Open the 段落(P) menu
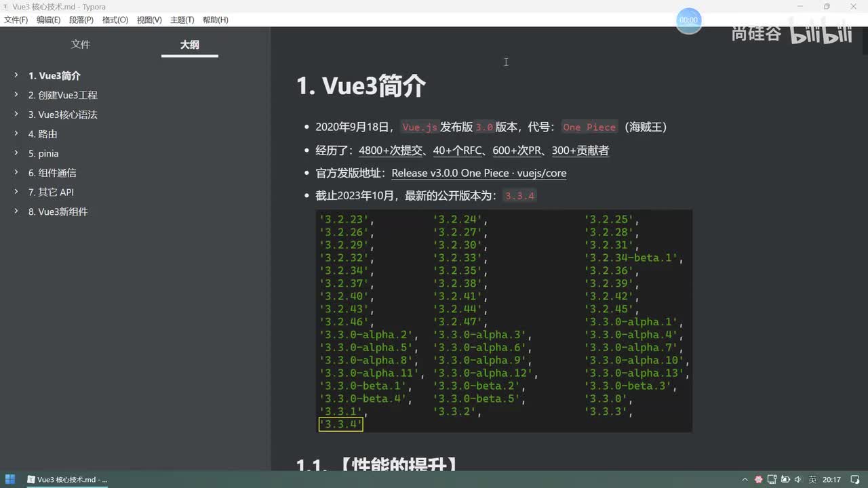868x488 pixels. [x=81, y=20]
